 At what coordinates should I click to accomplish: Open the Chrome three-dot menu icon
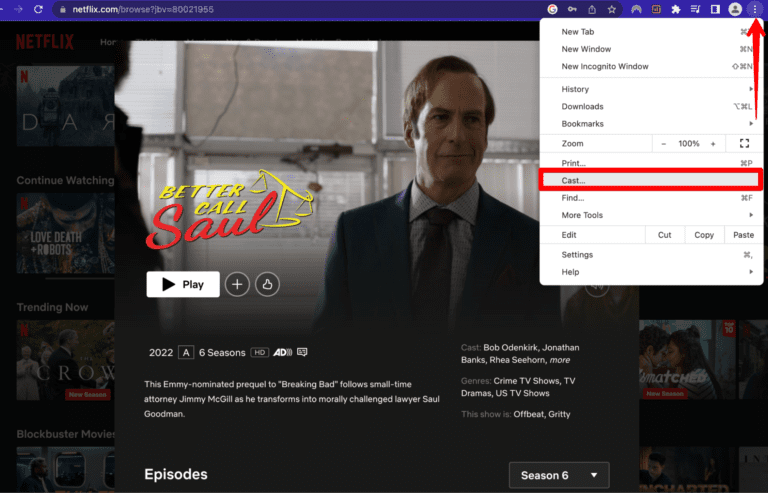tap(754, 9)
